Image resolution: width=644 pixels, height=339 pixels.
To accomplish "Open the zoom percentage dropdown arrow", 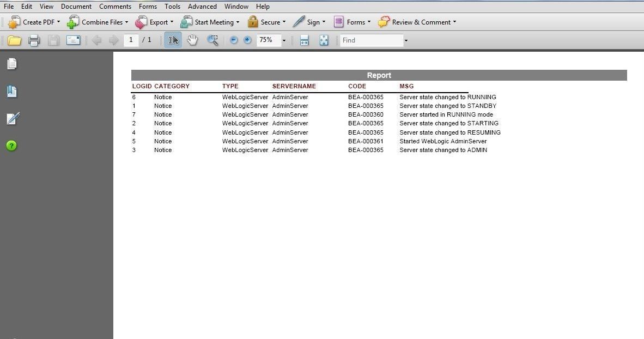I will pyautogui.click(x=284, y=41).
